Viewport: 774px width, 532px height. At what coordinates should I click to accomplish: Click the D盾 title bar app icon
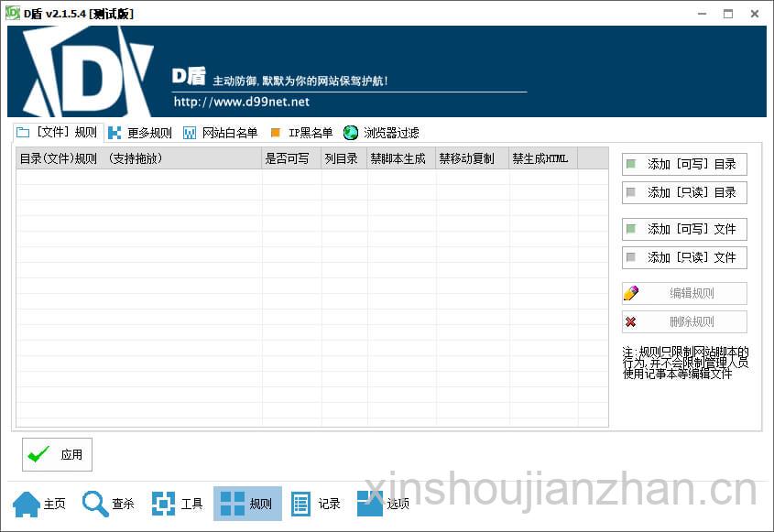[12, 14]
